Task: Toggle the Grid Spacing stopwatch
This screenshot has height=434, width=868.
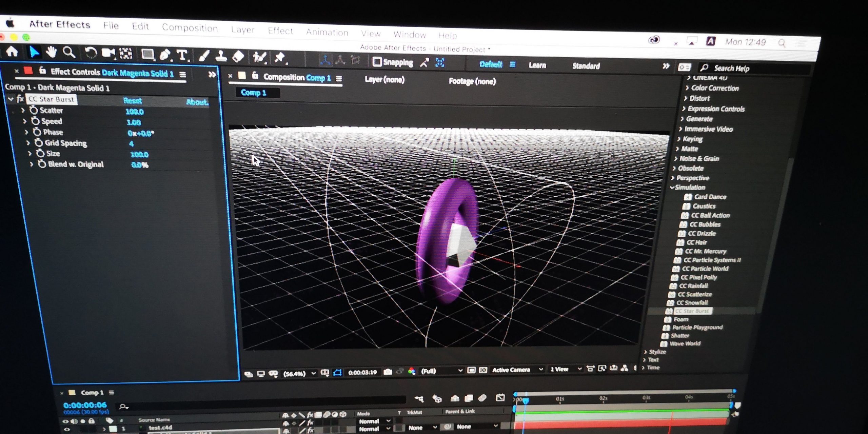Action: coord(39,142)
